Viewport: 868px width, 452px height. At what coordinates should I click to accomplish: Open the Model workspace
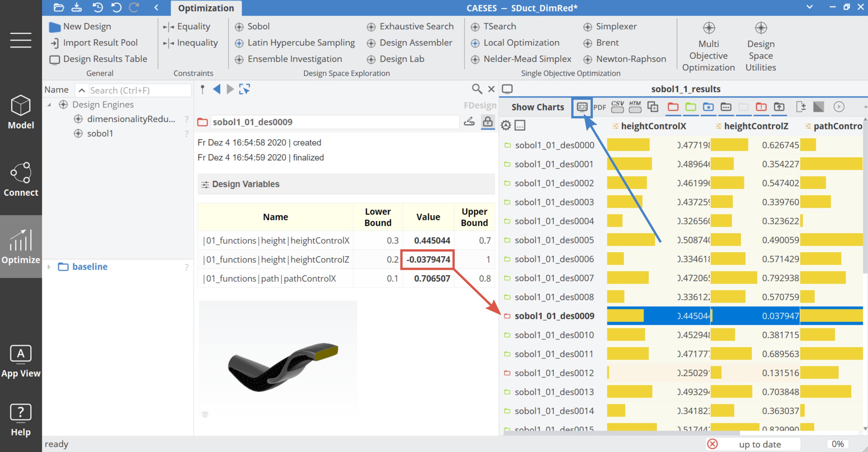pos(21,112)
